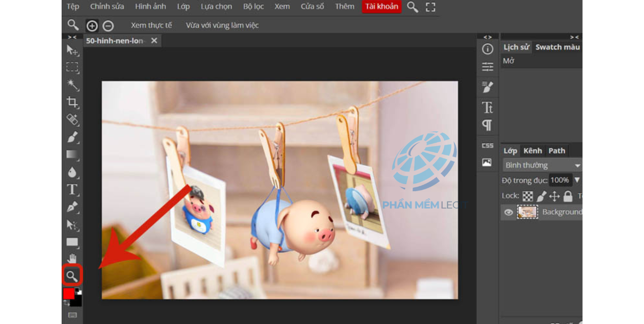
Task: Open the opacity dropdown arrow
Action: pos(577,180)
